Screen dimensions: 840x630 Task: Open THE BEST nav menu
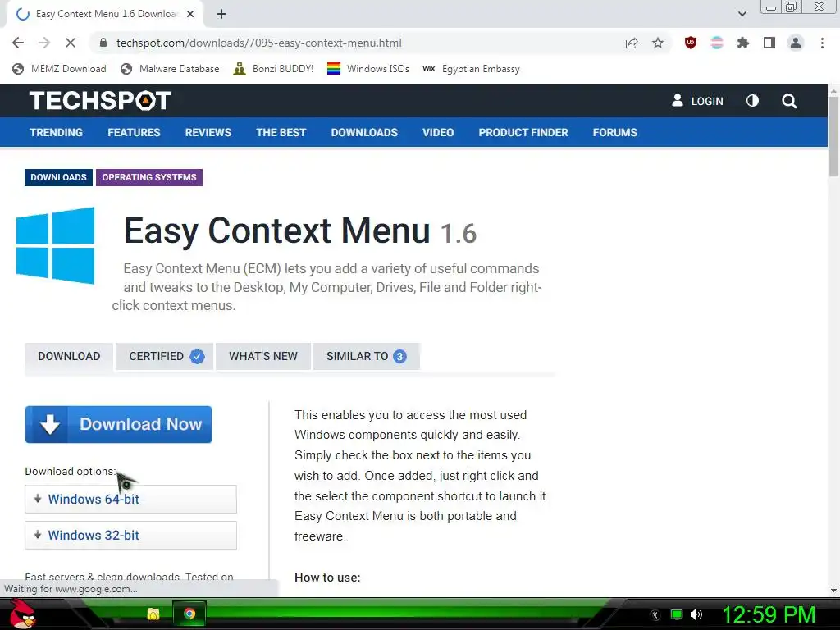(281, 132)
